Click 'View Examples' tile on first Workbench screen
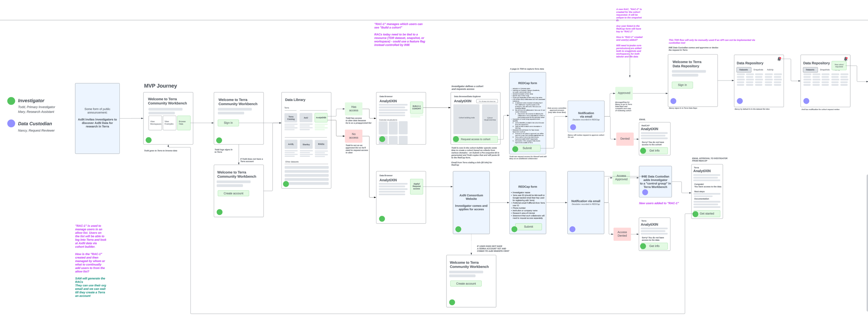The image size is (868, 335). pyautogui.click(x=169, y=123)
